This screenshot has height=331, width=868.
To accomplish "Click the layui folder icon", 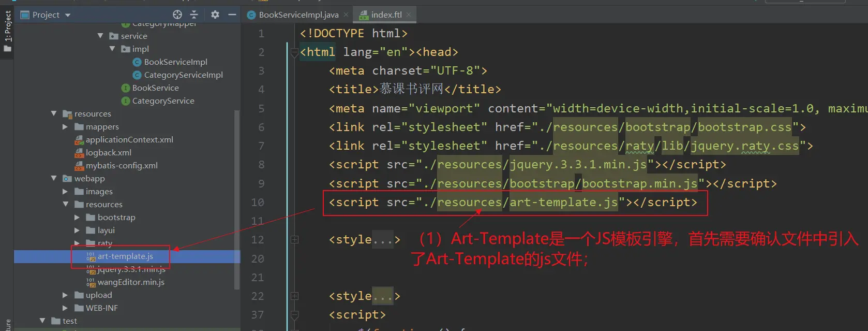I will [91, 230].
